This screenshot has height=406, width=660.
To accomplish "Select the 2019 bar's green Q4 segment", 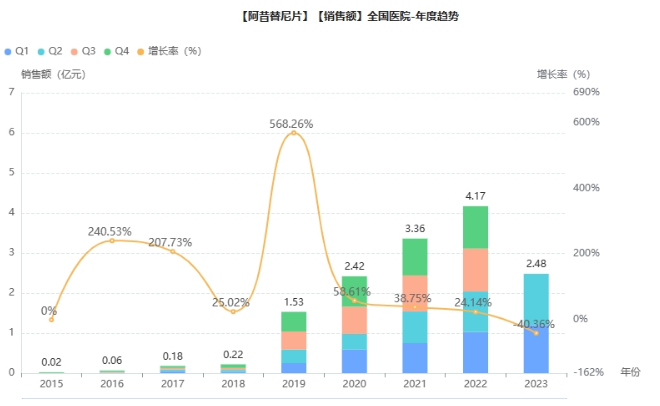I will 294,322.
